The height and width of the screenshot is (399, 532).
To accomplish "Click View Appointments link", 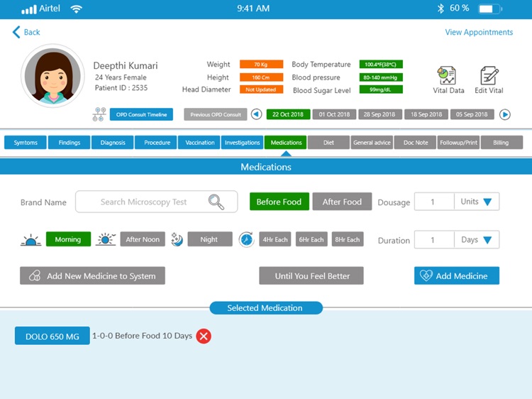I will tap(479, 32).
